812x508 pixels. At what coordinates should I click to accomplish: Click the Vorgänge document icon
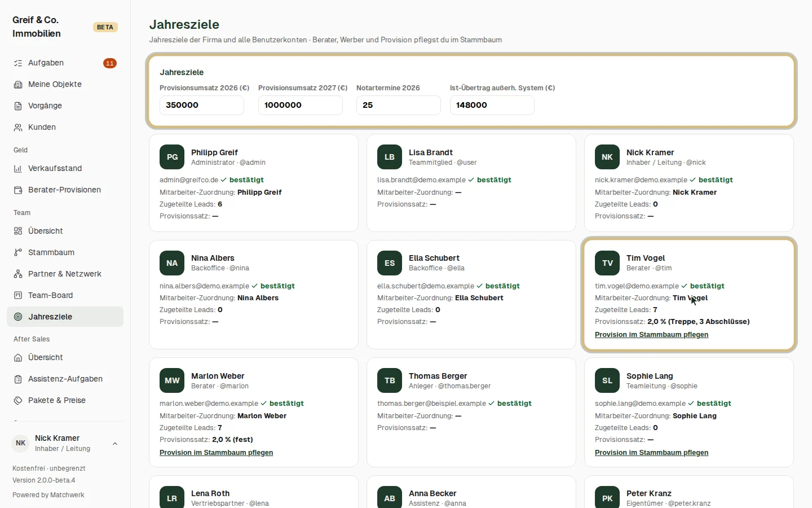click(x=18, y=106)
